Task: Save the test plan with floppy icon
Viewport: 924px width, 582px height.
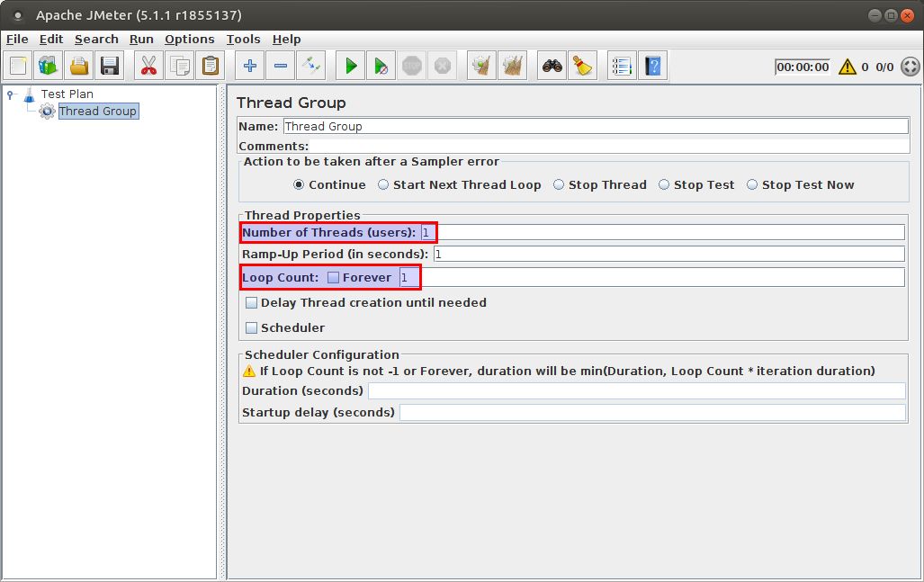Action: 110,66
